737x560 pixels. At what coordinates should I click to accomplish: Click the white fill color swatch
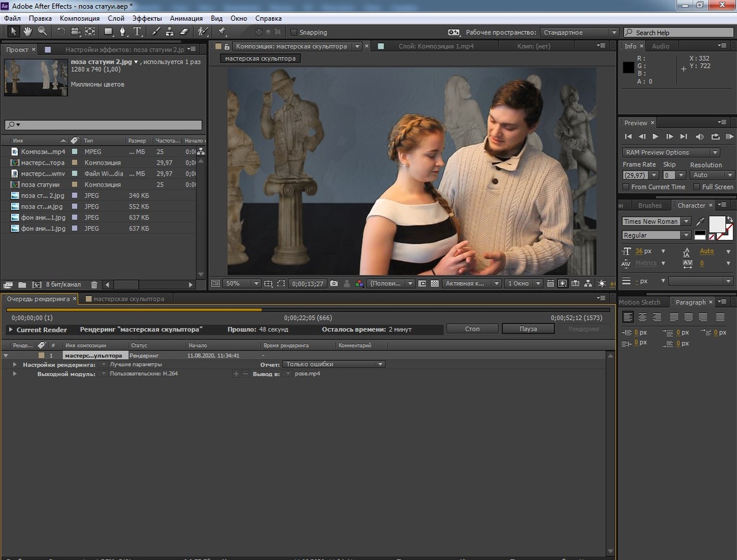[x=717, y=224]
